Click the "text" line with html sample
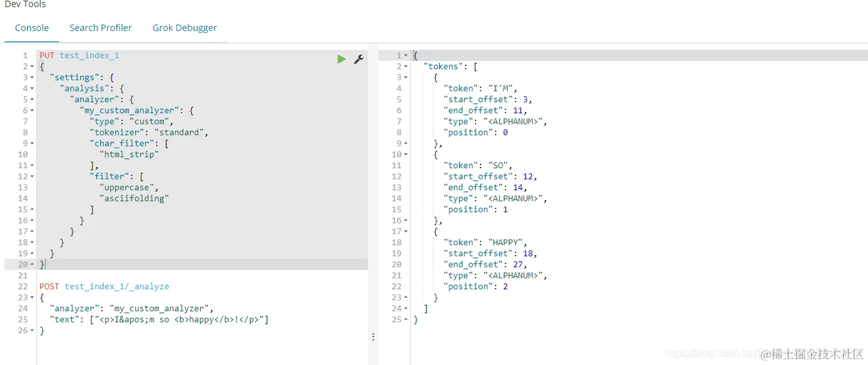Screen dimensions: 868x365 pos(159,320)
